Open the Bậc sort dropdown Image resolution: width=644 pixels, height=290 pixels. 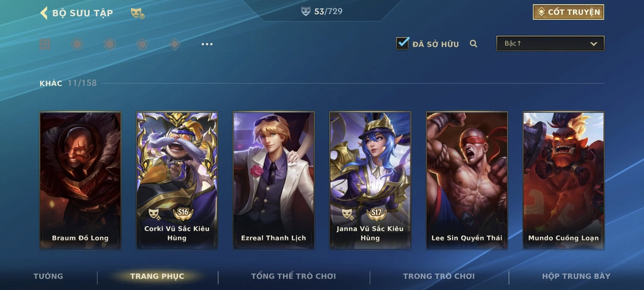tap(550, 44)
